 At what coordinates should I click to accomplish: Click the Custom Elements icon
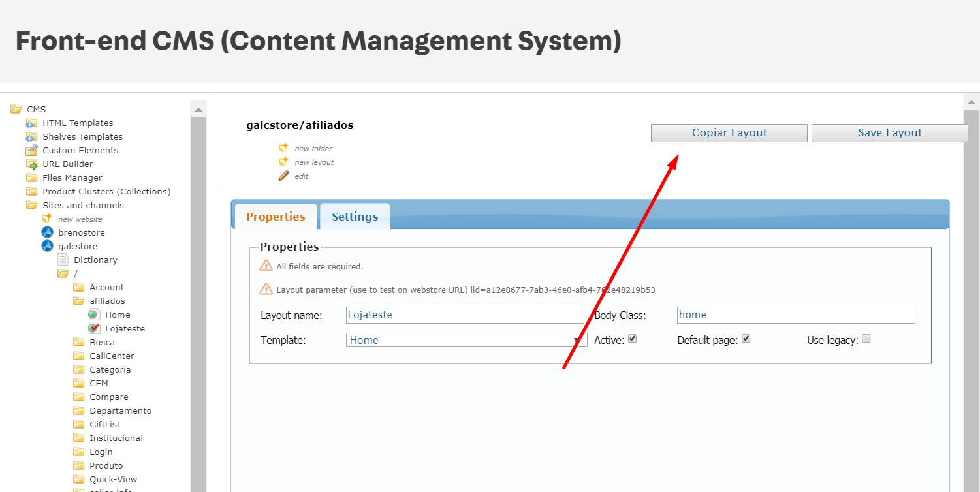31,150
